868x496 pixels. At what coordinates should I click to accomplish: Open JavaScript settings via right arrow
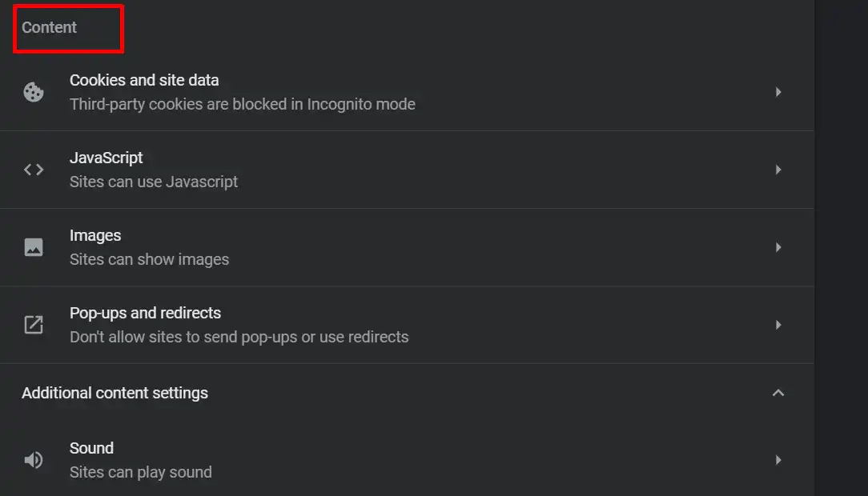point(778,170)
